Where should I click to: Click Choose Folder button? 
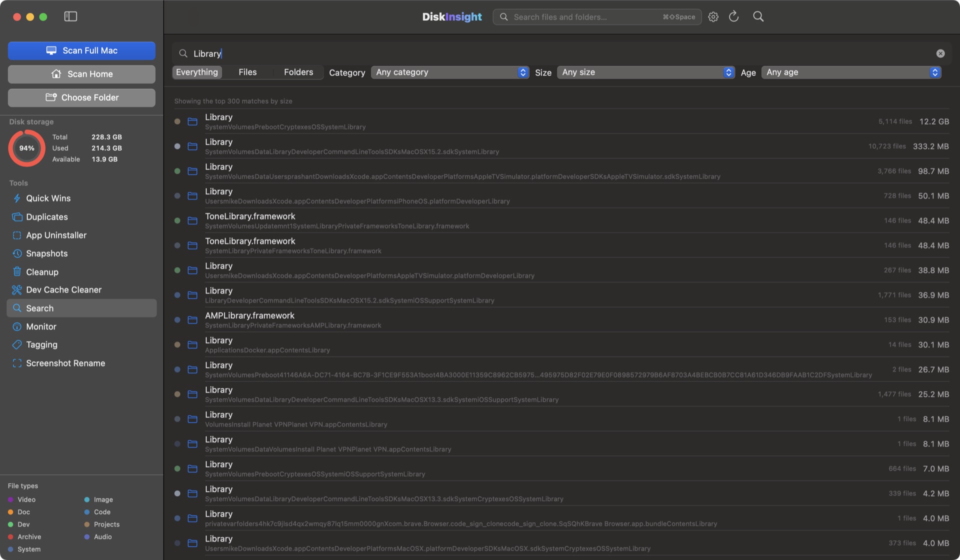click(81, 97)
